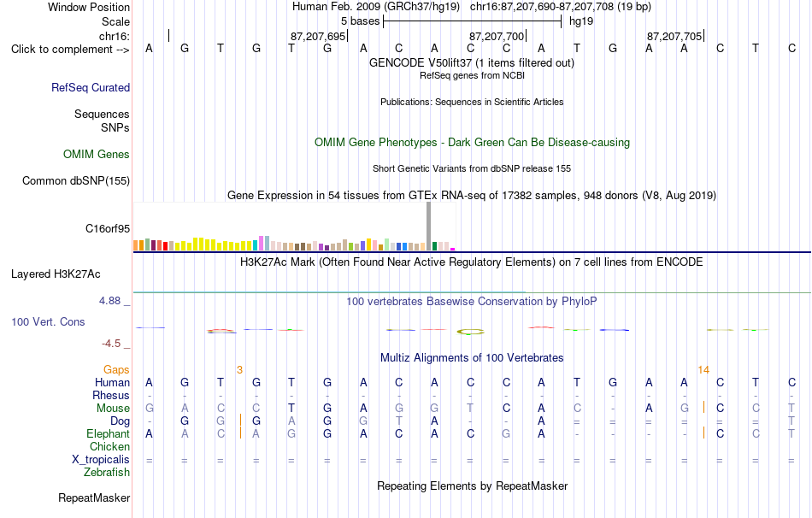Click 'RefSeq genes from NCBI' title
The image size is (812, 518).
pos(473,75)
